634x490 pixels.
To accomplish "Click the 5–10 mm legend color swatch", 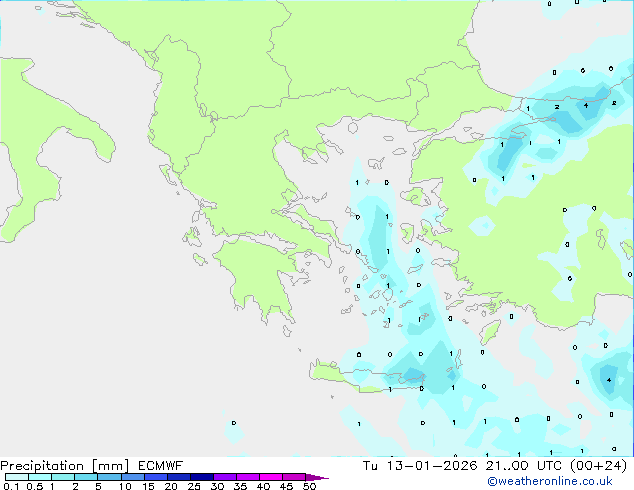I will (109, 477).
